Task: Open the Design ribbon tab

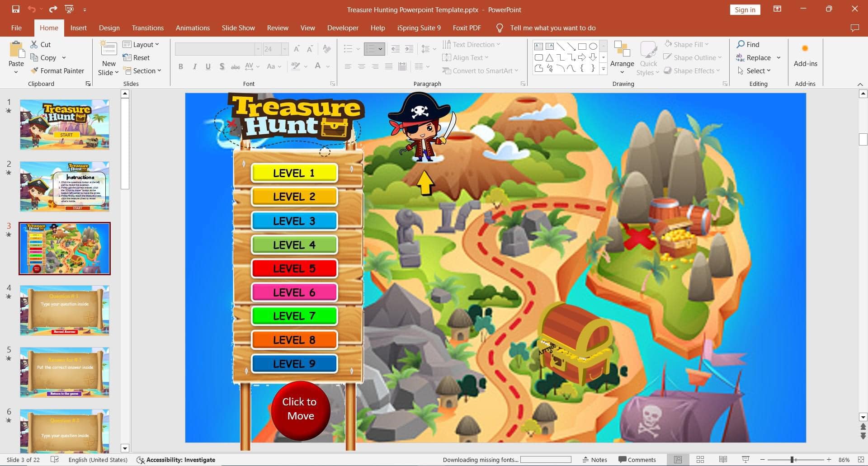Action: (109, 28)
